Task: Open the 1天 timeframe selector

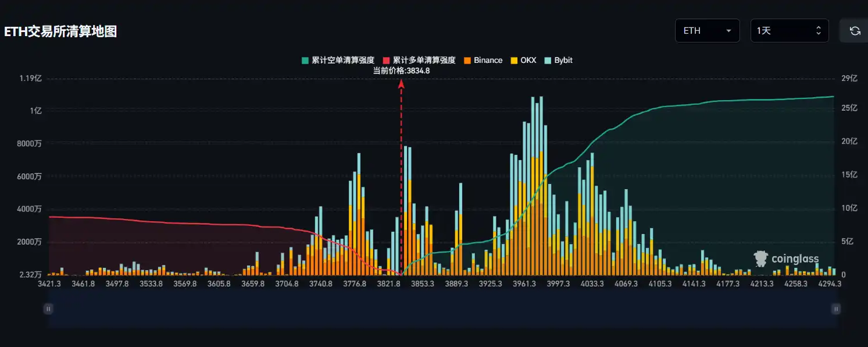Action: (x=789, y=30)
